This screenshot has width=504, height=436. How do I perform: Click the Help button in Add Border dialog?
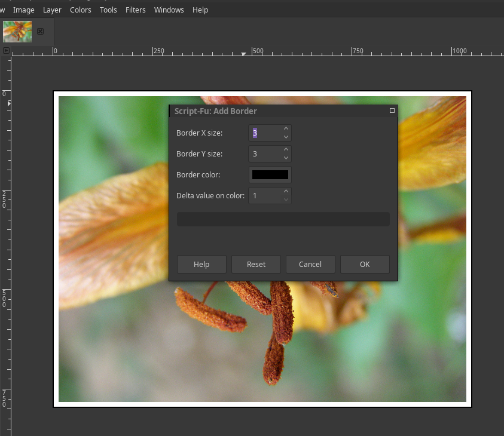pyautogui.click(x=201, y=264)
